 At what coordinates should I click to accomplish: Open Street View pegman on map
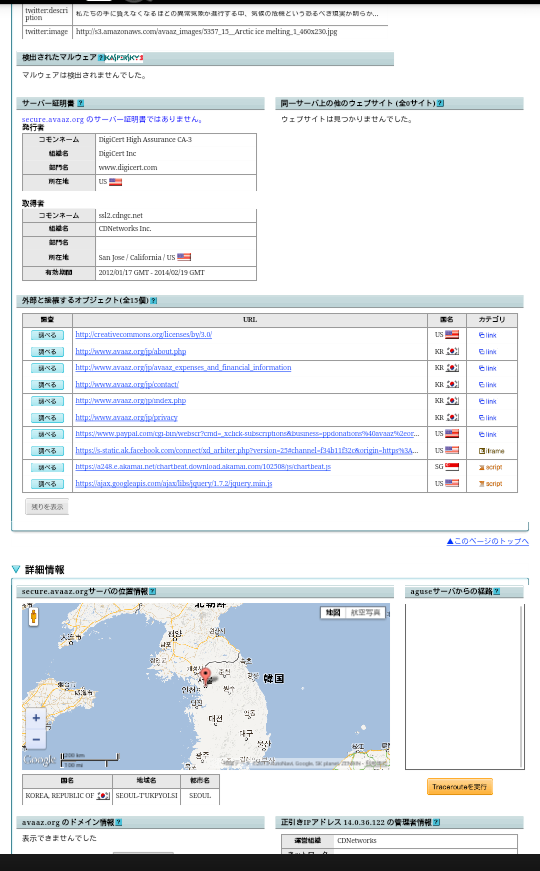33,616
